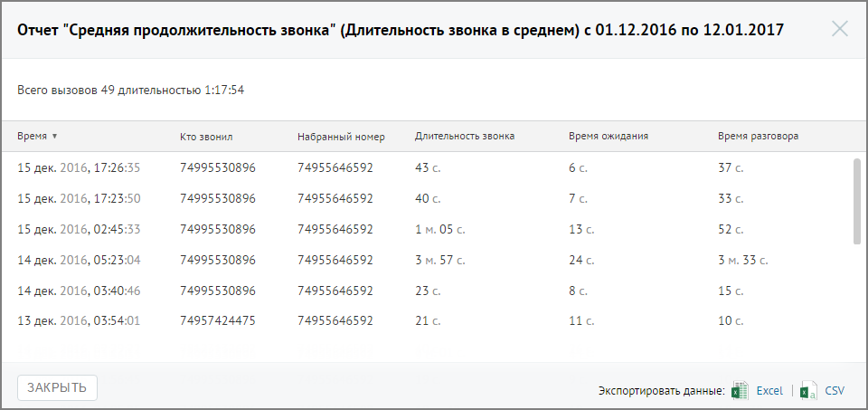Click the waiting time 13 с.

[x=581, y=229]
